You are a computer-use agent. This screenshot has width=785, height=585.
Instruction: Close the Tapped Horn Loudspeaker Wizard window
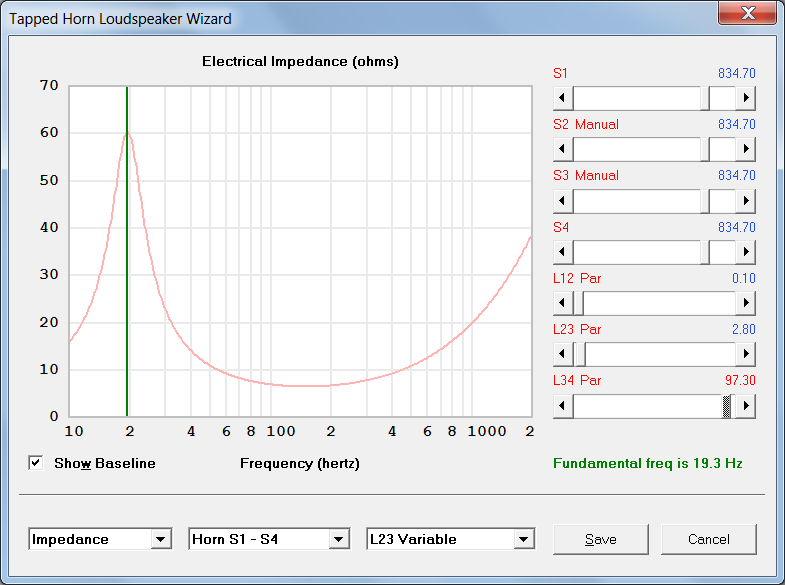(747, 13)
